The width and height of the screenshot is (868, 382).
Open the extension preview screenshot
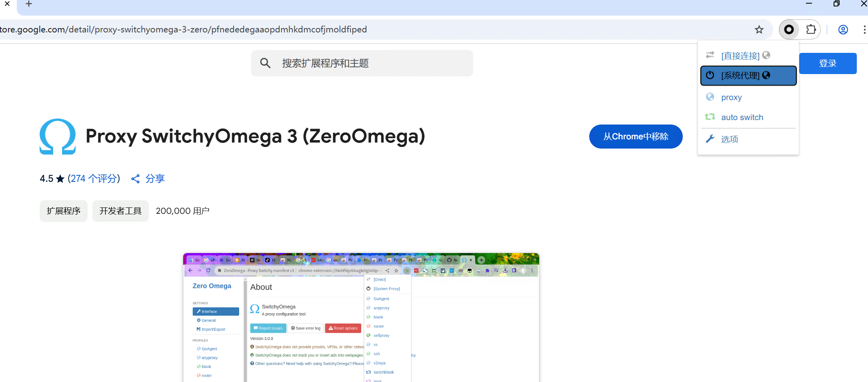[361, 317]
